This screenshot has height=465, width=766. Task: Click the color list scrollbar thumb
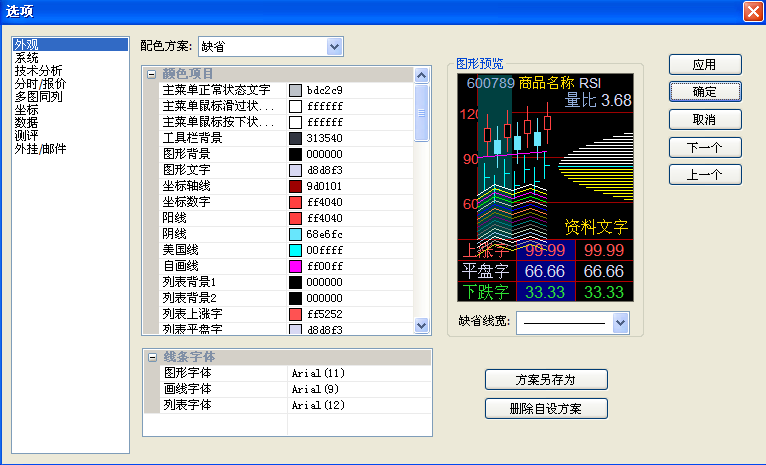click(421, 113)
